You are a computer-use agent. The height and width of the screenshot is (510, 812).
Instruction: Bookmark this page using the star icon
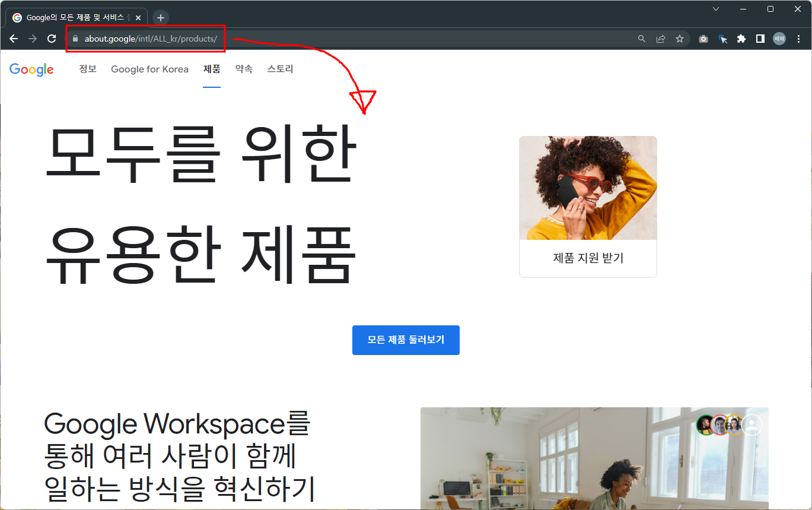(679, 38)
